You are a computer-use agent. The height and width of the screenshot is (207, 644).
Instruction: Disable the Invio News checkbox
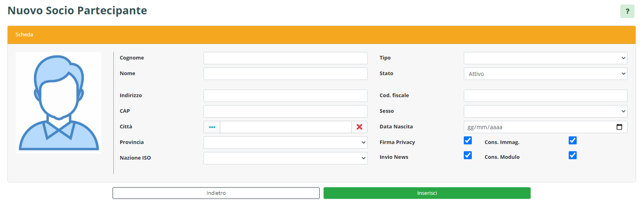[x=468, y=155]
